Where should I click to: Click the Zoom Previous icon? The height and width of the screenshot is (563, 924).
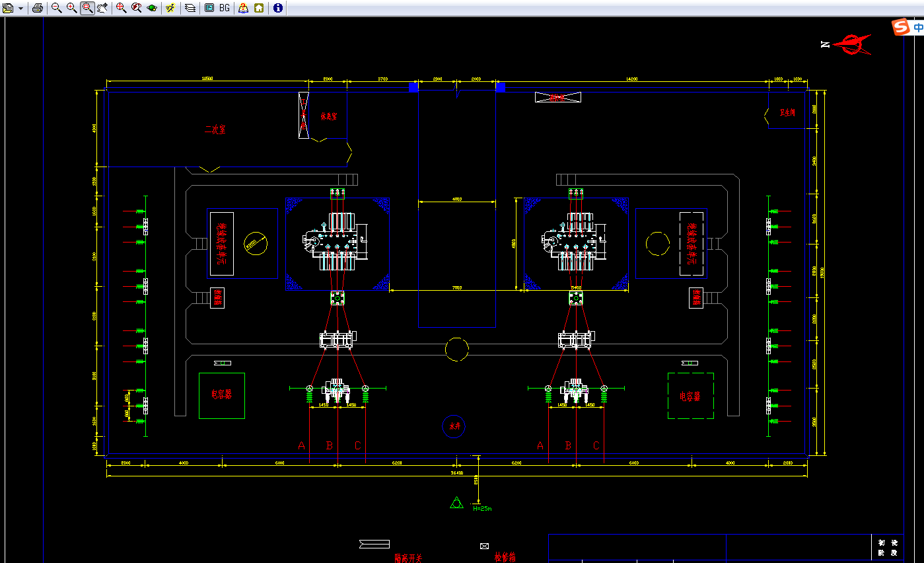click(x=137, y=8)
